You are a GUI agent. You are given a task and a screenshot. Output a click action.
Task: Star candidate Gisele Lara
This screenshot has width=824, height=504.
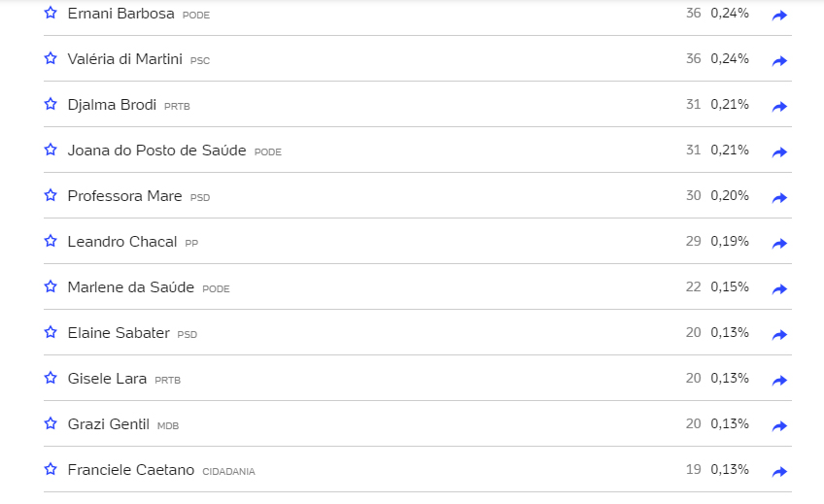[51, 378]
